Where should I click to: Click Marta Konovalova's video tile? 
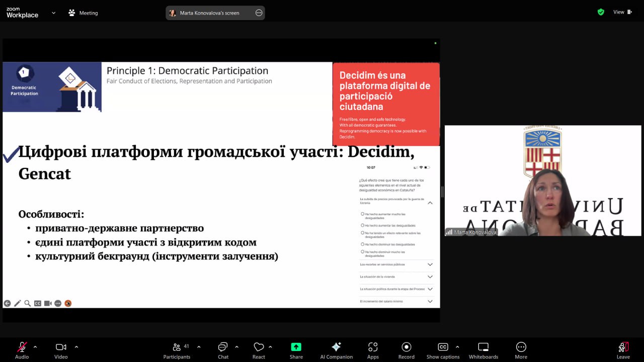[543, 180]
